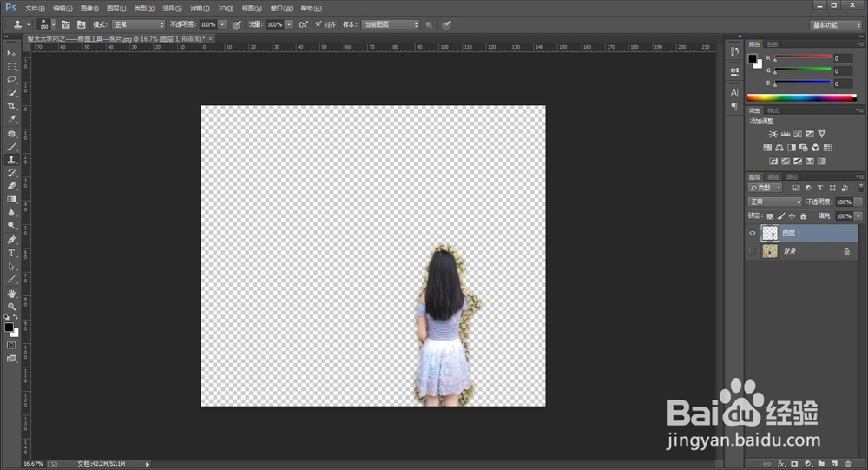Select the Spot Healing Brush tool
This screenshot has height=470, width=868.
(x=11, y=134)
